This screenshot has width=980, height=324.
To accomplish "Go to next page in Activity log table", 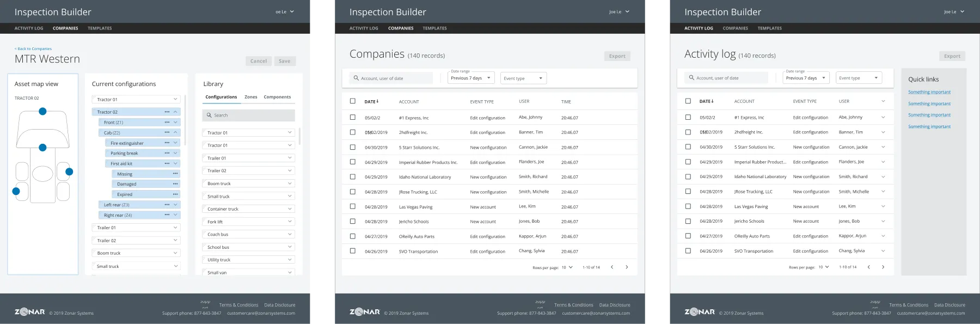I will tap(883, 267).
